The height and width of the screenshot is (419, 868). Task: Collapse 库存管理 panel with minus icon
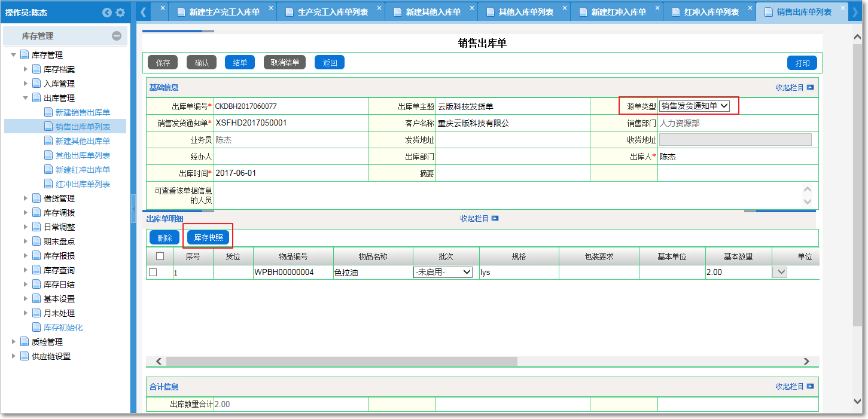click(117, 36)
